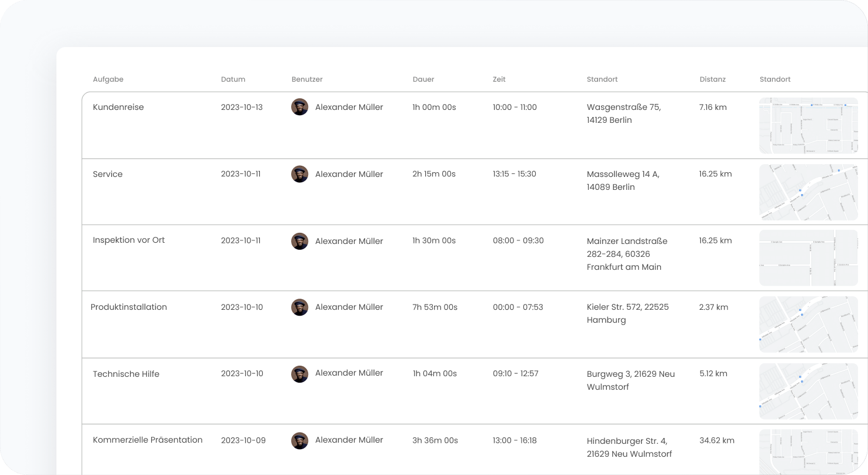Open the map thumbnail for Massolleweg 14 A

[x=808, y=192]
